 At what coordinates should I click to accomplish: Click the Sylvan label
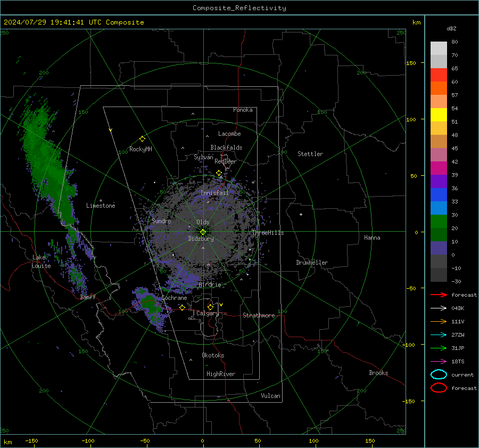[203, 157]
